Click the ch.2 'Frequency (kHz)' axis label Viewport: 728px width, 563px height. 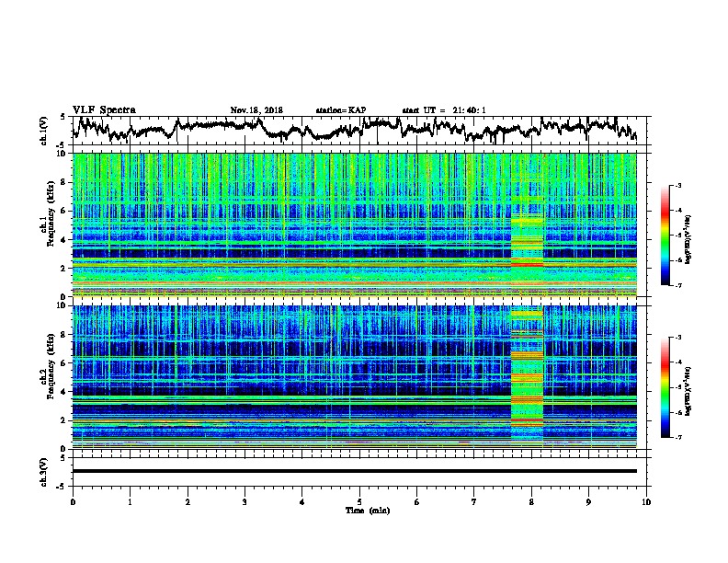pos(51,366)
